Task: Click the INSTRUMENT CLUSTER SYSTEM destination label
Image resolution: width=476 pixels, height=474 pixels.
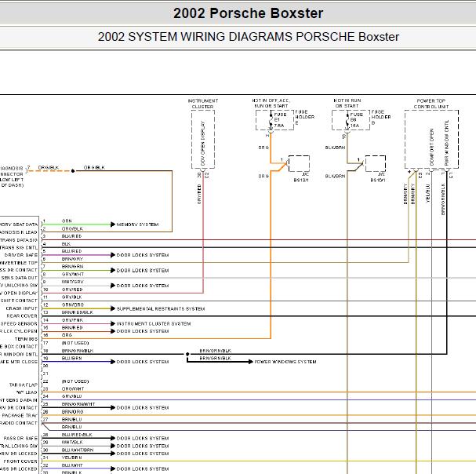Action: tap(154, 324)
